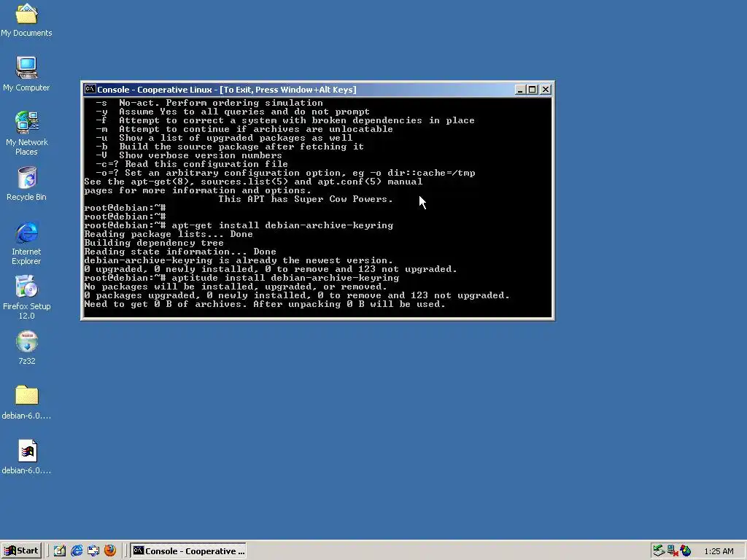Click '-o=? Set an arbitrary configuration option' line

[285, 173]
